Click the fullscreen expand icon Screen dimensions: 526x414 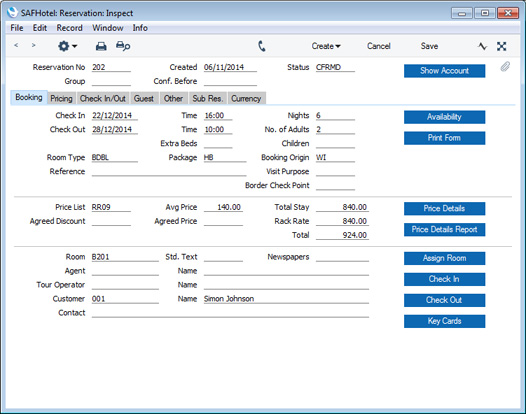502,46
